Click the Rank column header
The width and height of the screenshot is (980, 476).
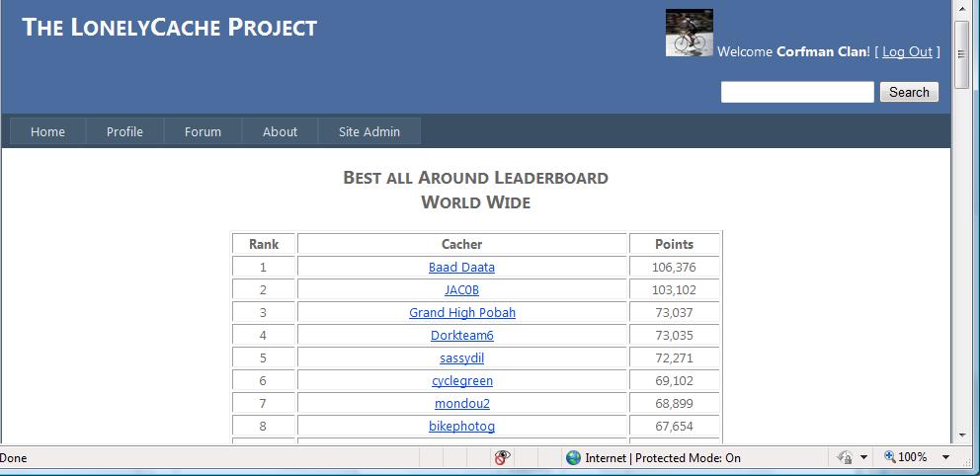coord(263,244)
